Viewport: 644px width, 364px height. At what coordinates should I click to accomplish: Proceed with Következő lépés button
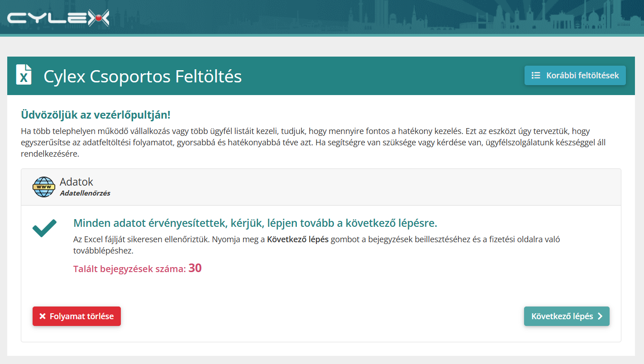pos(567,316)
